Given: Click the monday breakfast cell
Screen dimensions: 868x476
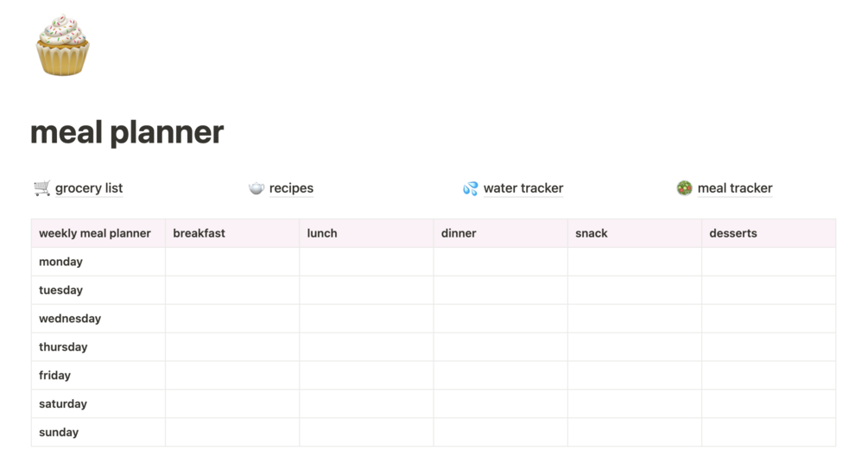Looking at the screenshot, I should click(232, 262).
